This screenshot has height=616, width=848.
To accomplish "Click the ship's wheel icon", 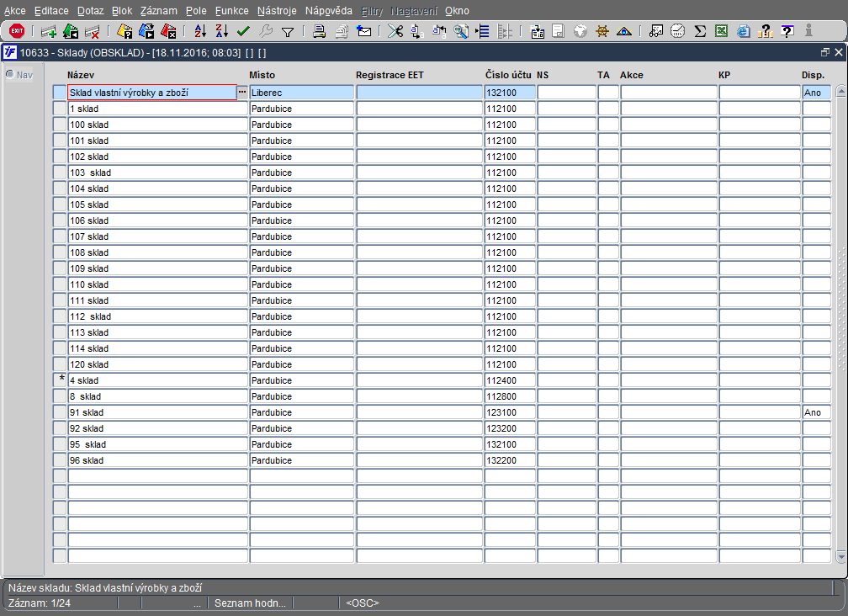I will 602,31.
